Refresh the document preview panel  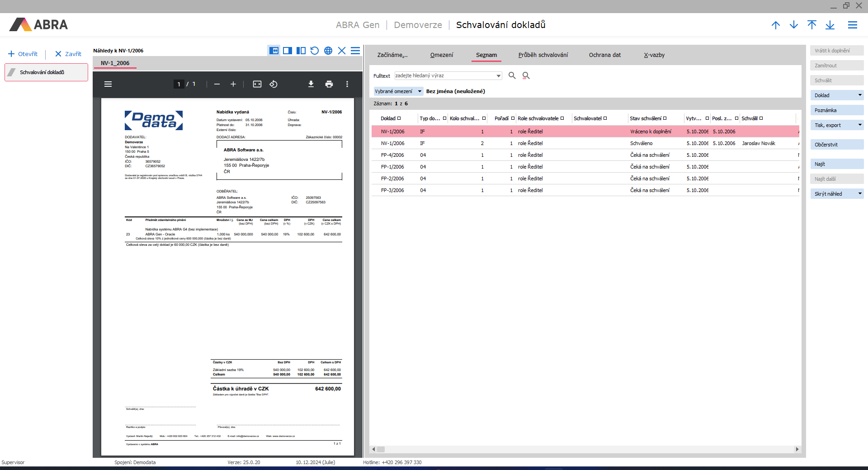point(315,51)
